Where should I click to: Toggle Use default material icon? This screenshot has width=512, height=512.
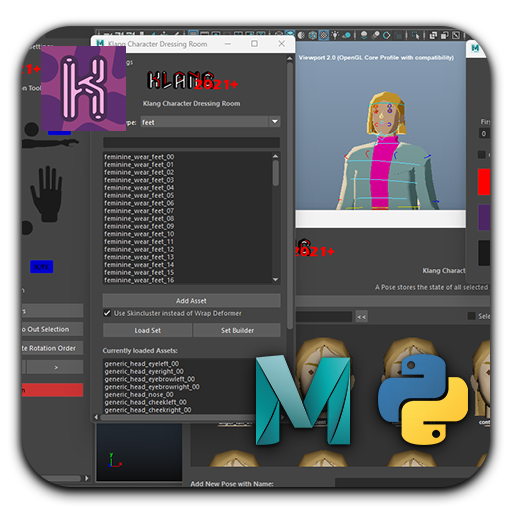[x=301, y=35]
